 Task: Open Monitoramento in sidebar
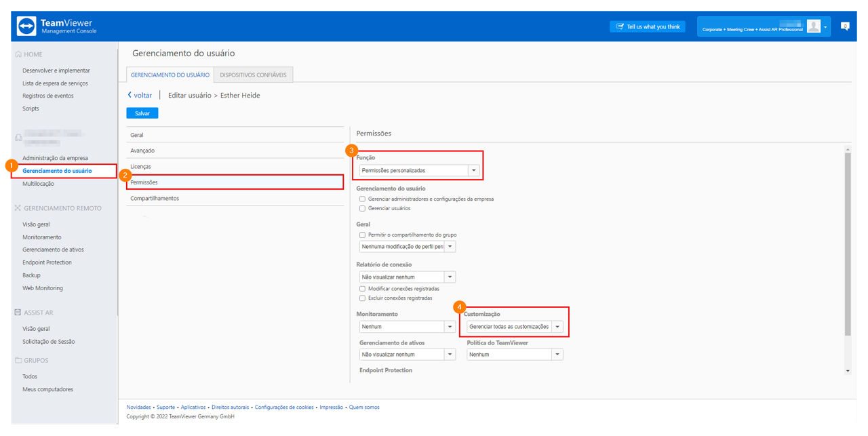click(42, 237)
